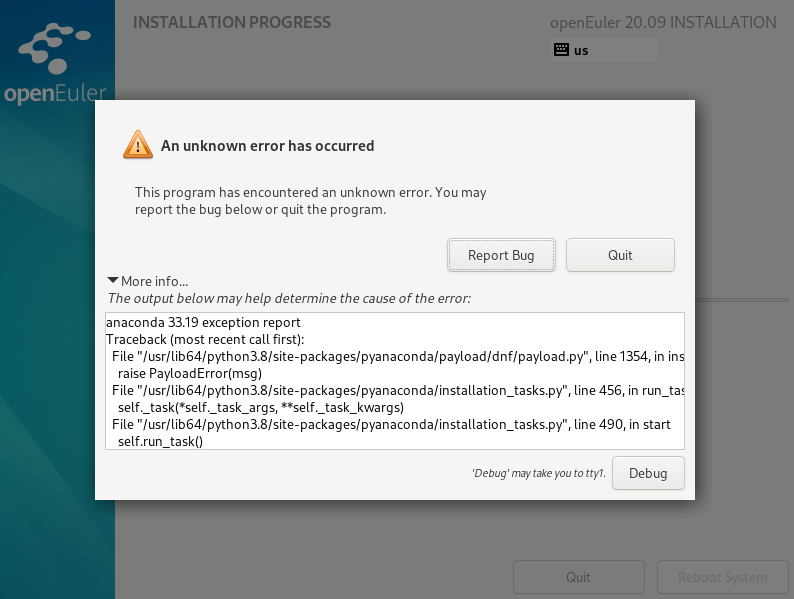Click the 'self.run_task()' traceback line
The image size is (794, 599).
point(160,441)
